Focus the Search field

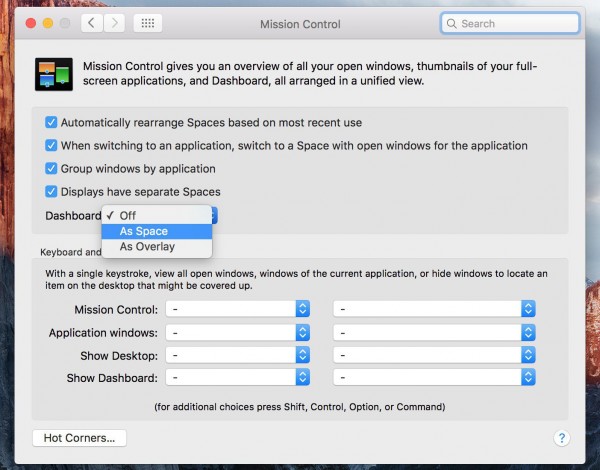tap(510, 23)
